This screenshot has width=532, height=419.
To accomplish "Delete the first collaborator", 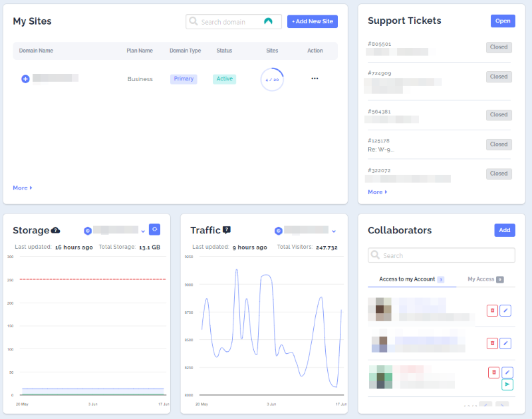I will [x=492, y=311].
